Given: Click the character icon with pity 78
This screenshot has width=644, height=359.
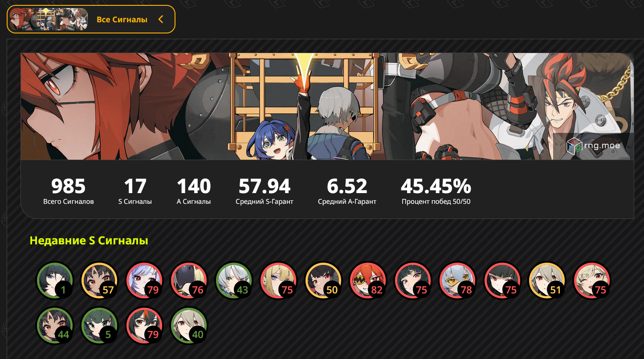Looking at the screenshot, I should coord(458,281).
